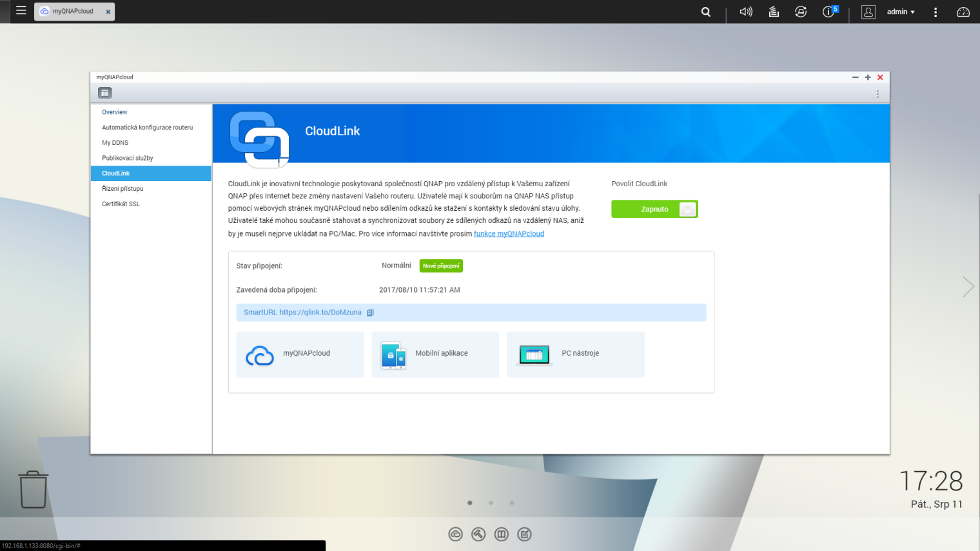Open the external devices icon

(801, 12)
